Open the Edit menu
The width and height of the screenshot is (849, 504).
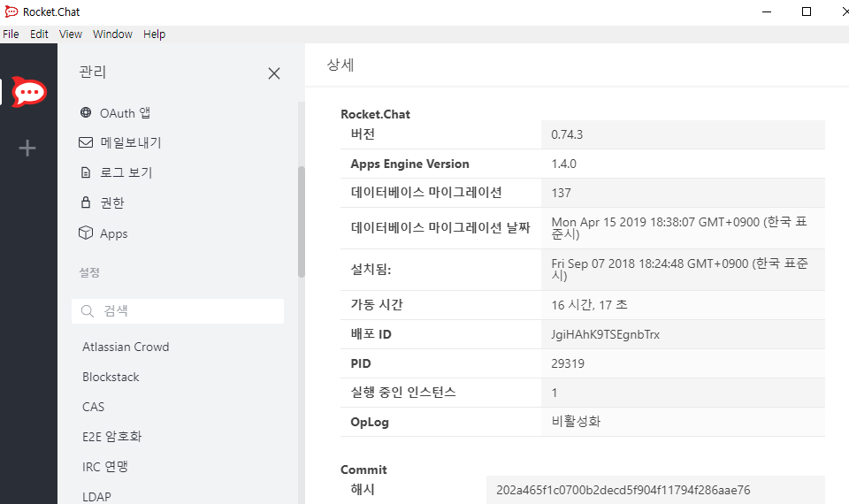pyautogui.click(x=39, y=34)
